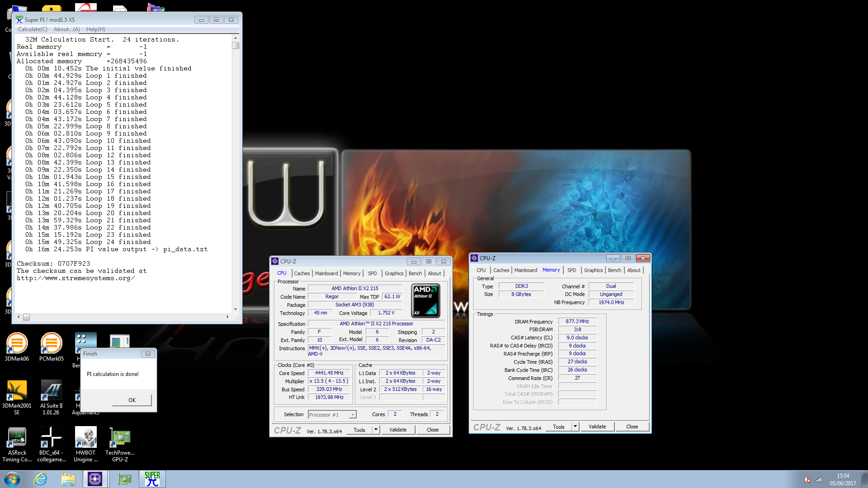868x488 pixels.
Task: Select the 3DMark2001 SE desktop icon
Action: (17, 397)
